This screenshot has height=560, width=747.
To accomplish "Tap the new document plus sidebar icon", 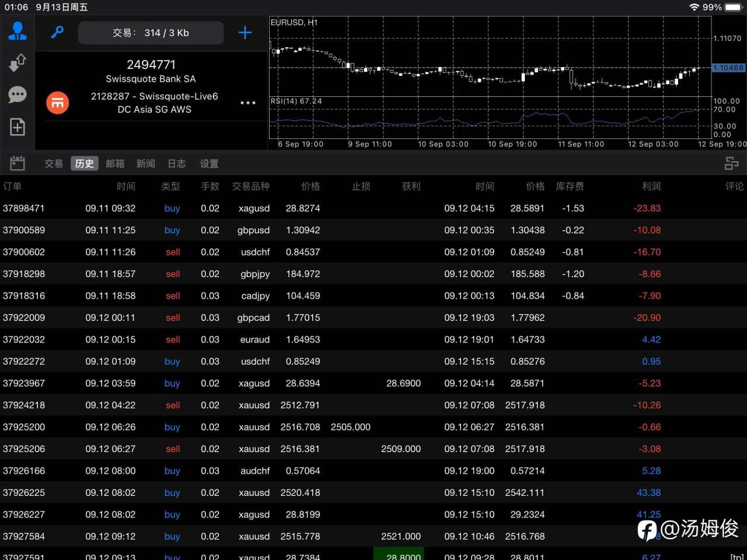I will click(x=18, y=127).
